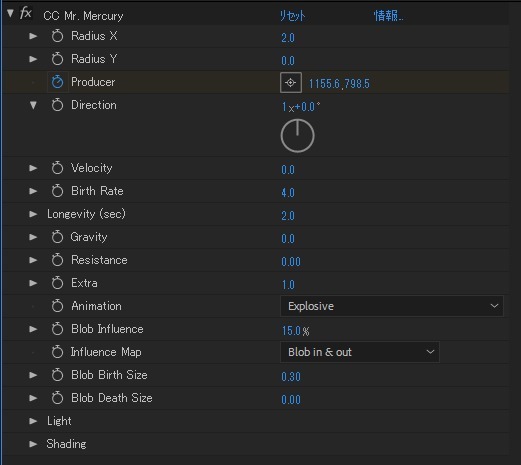The image size is (521, 465).
Task: Enable the Gravity stopwatch
Action: tap(57, 237)
